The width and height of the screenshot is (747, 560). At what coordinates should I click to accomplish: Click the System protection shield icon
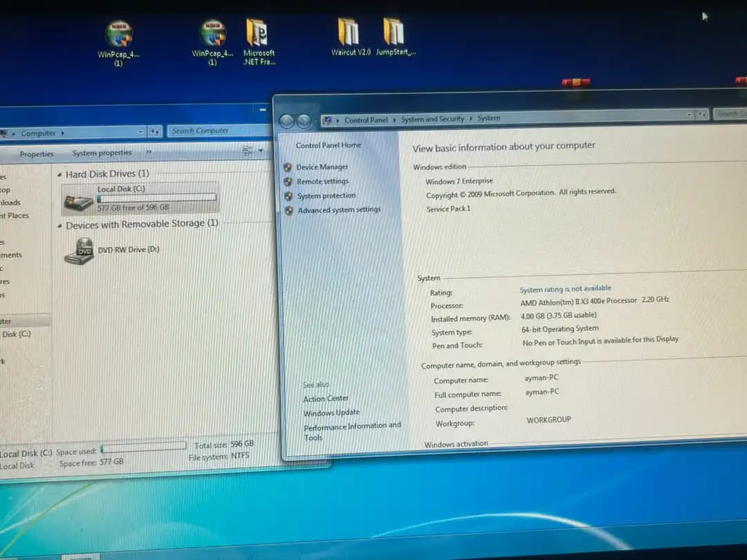coord(288,196)
